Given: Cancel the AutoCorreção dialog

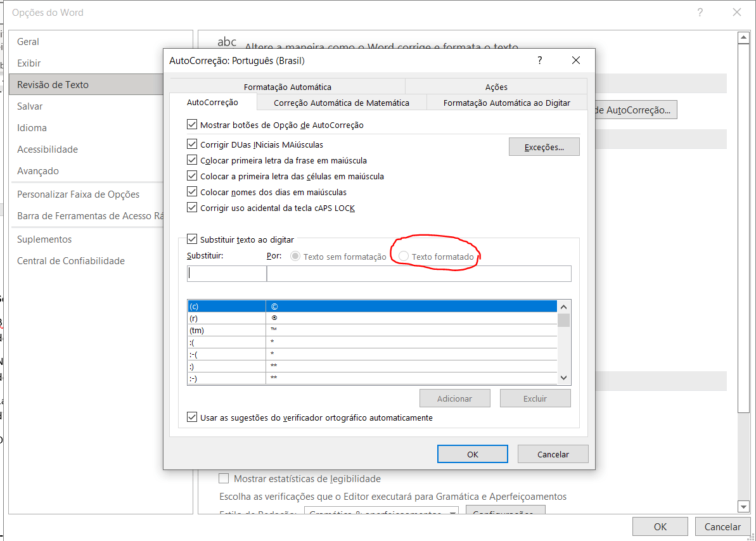Looking at the screenshot, I should (553, 454).
